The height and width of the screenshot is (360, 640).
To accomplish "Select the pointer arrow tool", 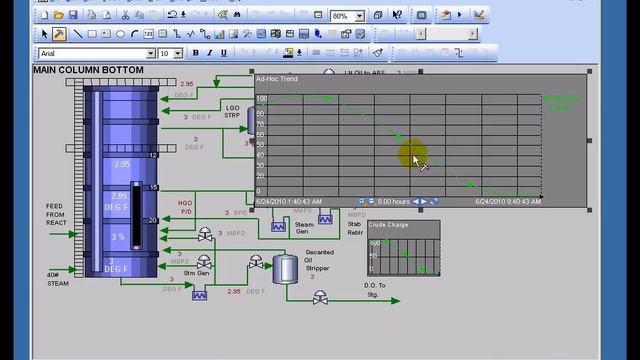I will 44,34.
